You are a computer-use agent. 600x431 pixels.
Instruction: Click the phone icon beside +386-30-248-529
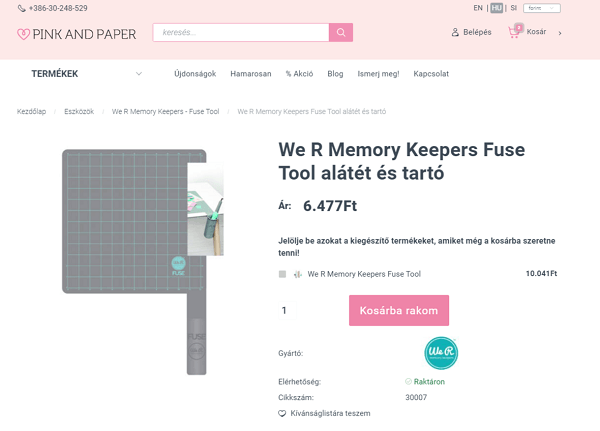pyautogui.click(x=22, y=8)
